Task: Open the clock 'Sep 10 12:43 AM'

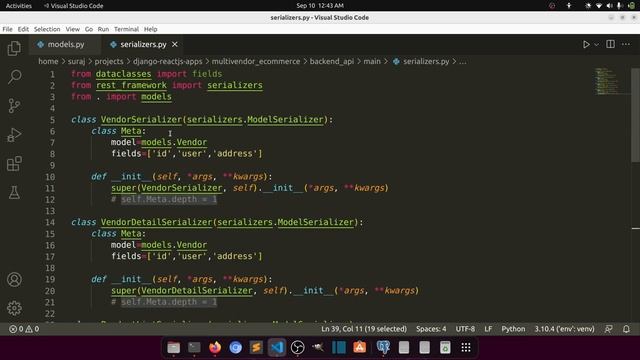Action: [320, 6]
